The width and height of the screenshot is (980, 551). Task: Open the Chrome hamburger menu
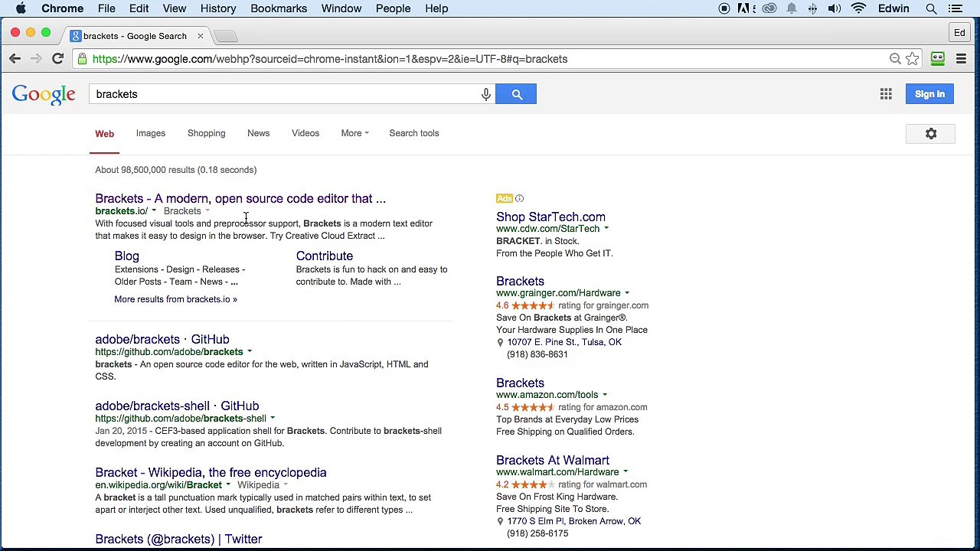[961, 59]
